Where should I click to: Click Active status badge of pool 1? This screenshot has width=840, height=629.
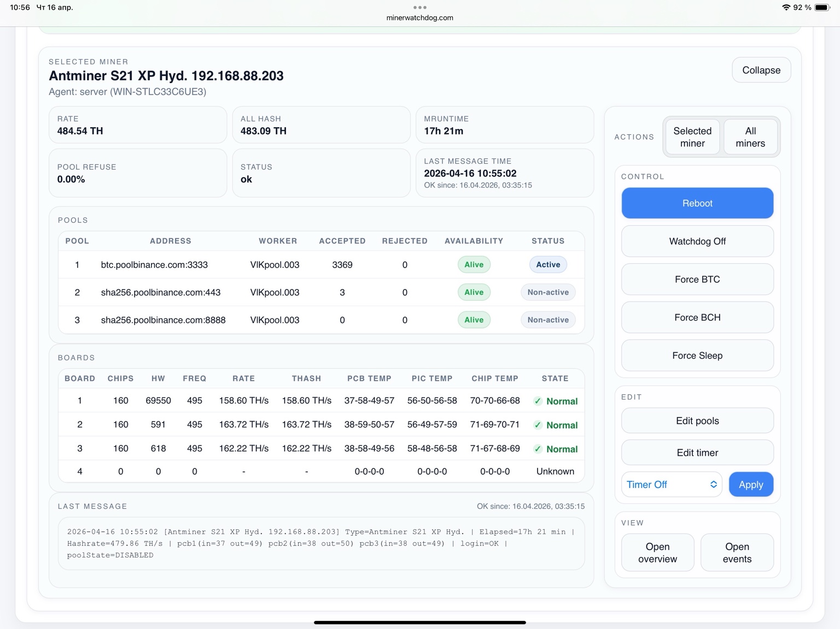tap(548, 264)
